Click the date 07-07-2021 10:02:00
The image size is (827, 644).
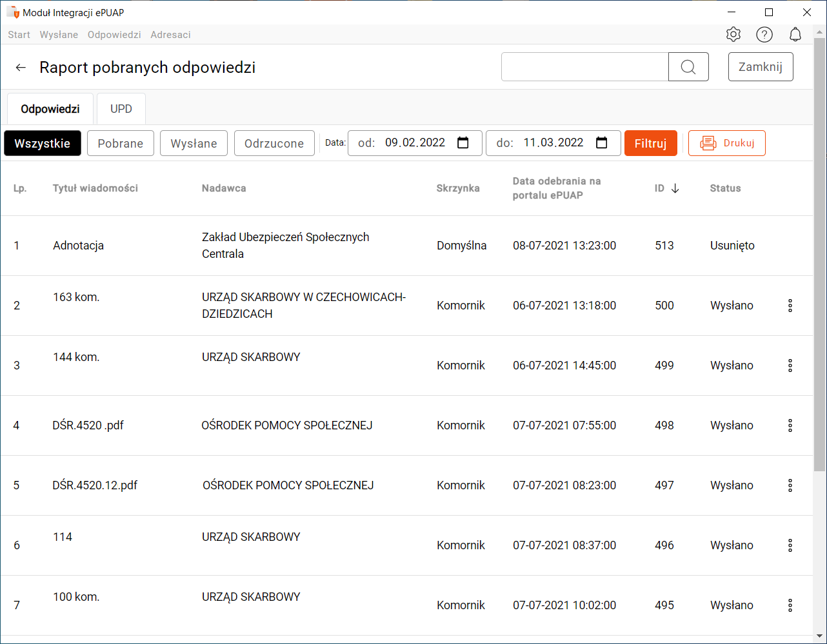click(564, 605)
